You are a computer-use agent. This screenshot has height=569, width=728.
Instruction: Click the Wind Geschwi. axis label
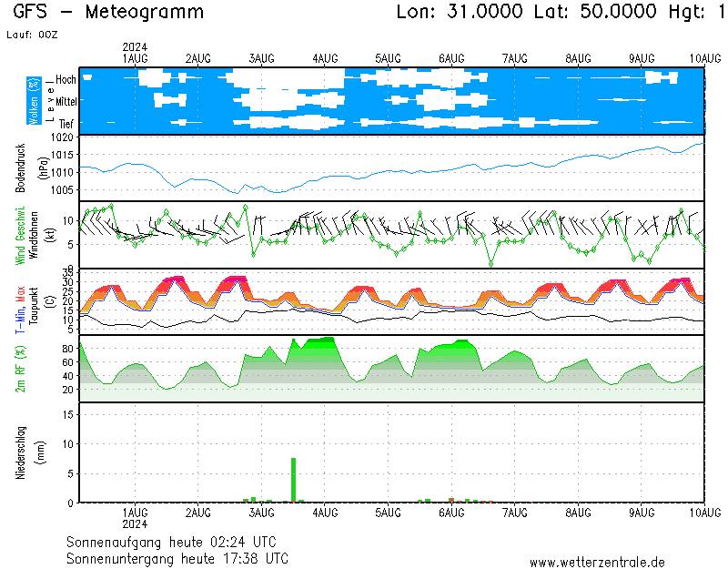tap(21, 235)
